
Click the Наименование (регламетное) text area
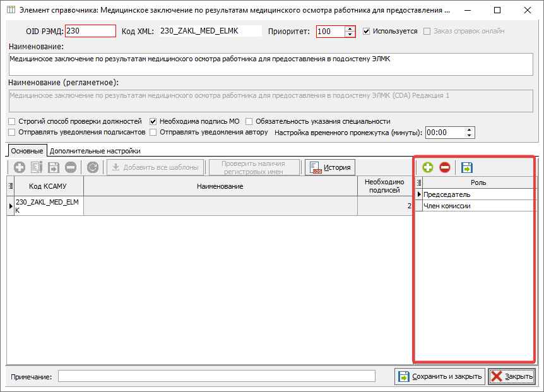point(271,101)
